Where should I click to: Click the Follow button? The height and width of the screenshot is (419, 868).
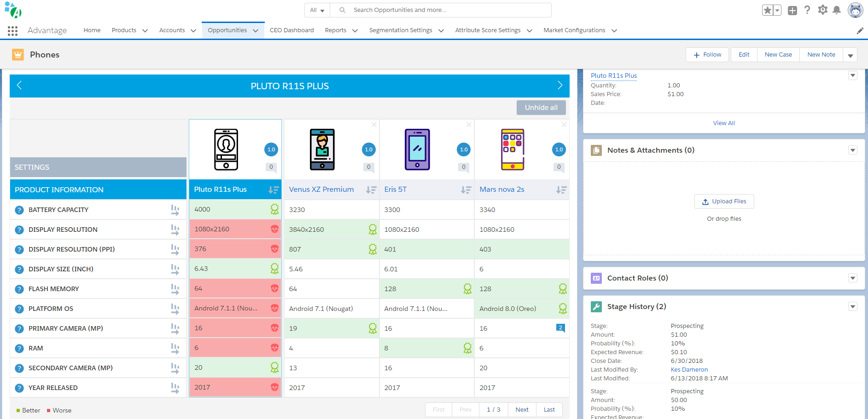point(707,55)
